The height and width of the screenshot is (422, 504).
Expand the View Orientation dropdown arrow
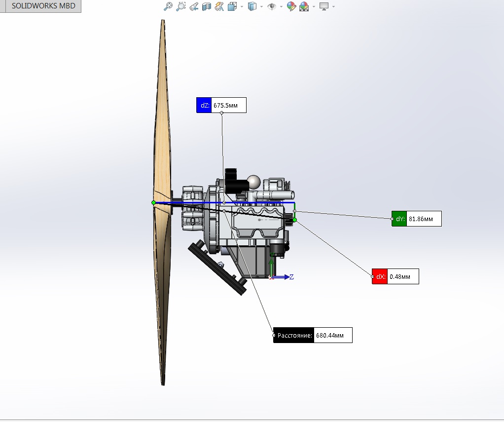241,7
